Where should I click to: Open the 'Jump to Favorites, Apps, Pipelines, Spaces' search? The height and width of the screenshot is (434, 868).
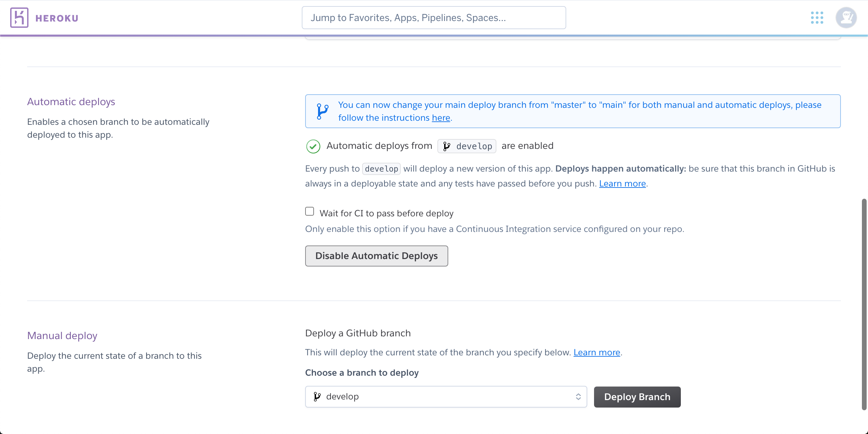[x=433, y=17]
